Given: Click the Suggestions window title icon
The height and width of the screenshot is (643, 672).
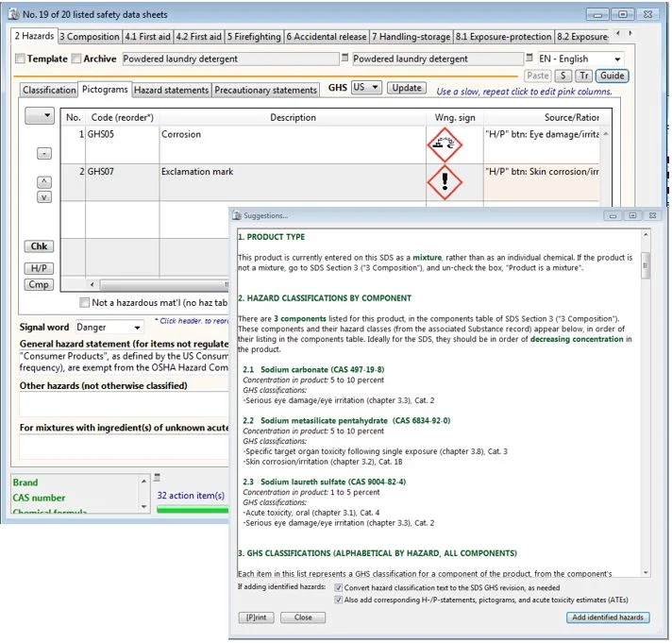Looking at the screenshot, I should [237, 215].
